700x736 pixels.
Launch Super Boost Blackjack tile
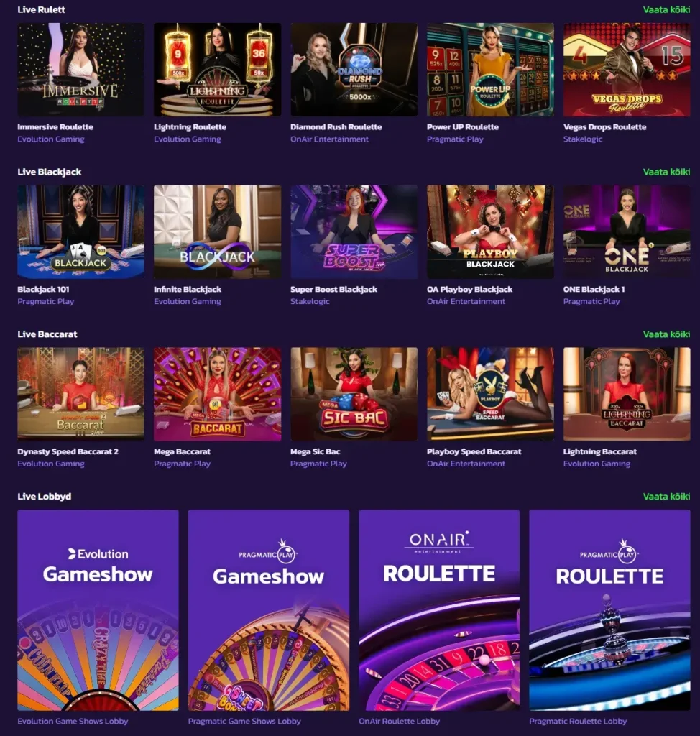coord(354,232)
